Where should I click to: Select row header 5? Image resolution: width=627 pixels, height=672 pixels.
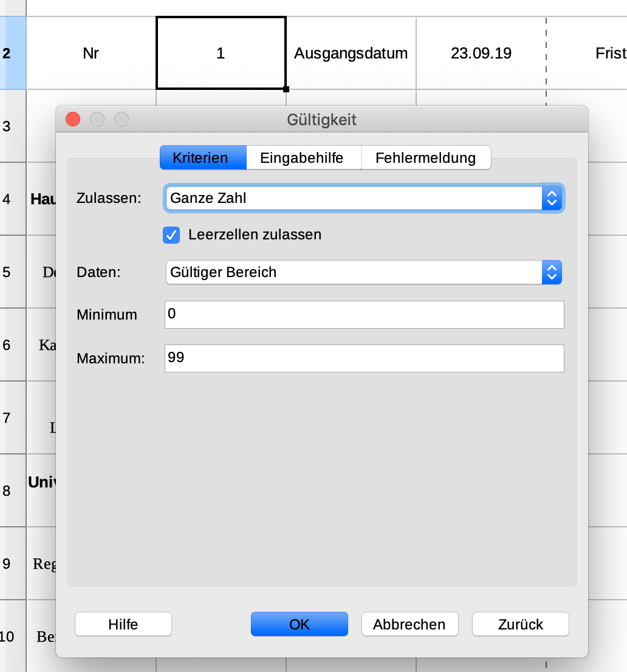tap(13, 272)
